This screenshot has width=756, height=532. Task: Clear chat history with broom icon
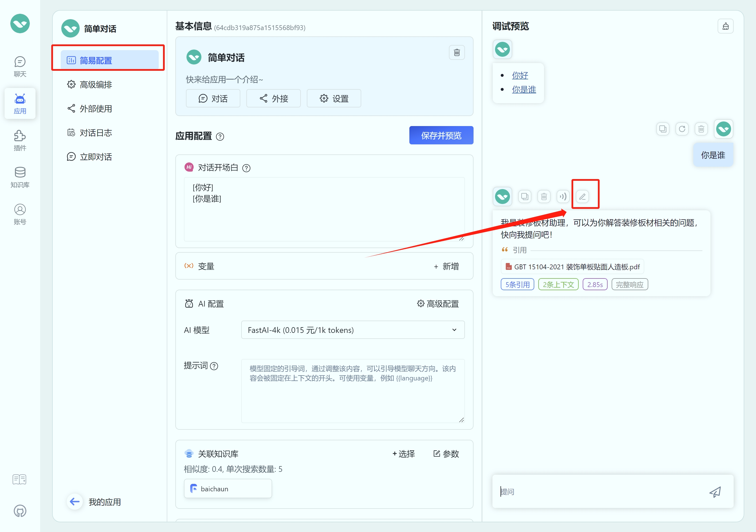point(725,26)
